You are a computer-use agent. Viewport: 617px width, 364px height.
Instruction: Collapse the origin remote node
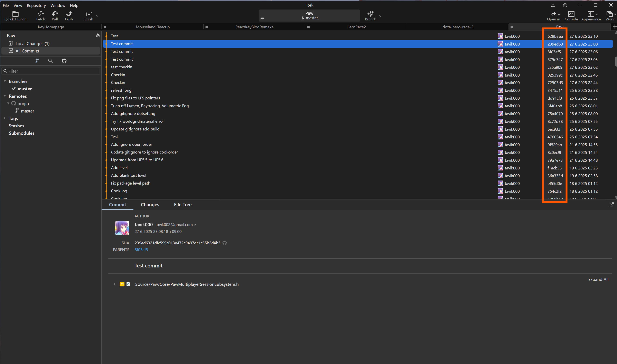(8, 103)
